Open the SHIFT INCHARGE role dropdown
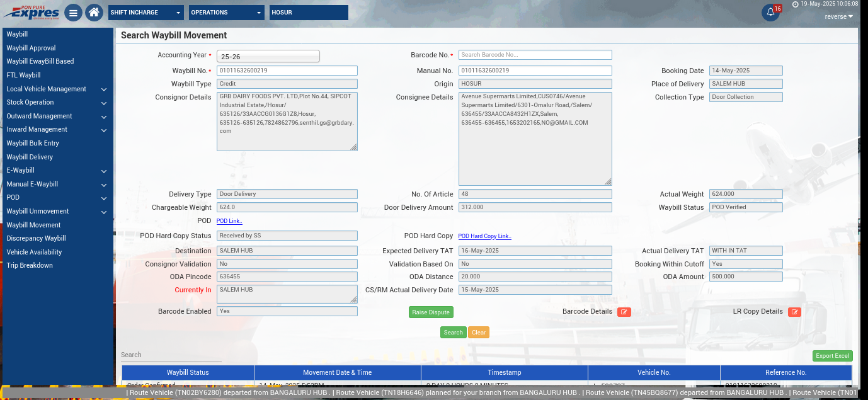This screenshot has height=400, width=868. (x=146, y=13)
